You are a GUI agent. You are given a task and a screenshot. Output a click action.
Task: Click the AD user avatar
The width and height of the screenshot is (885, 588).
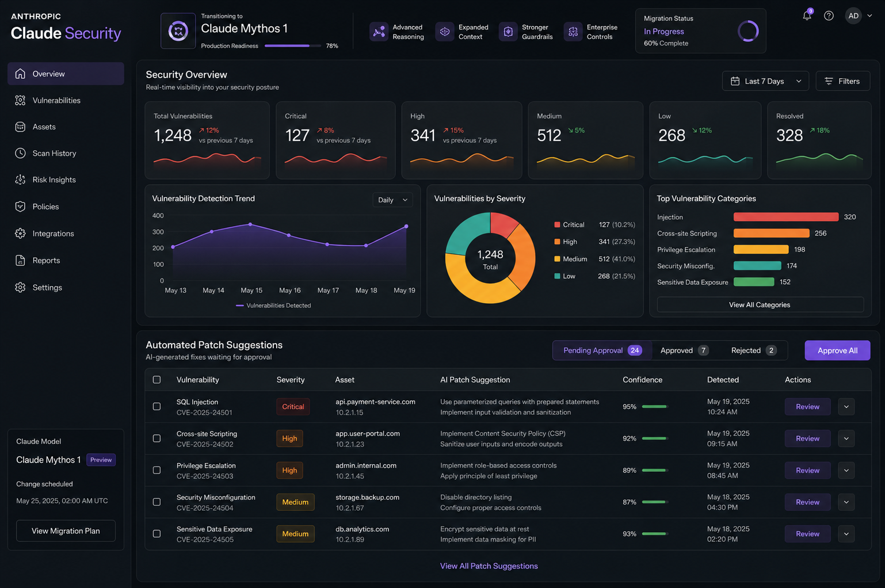pos(853,16)
